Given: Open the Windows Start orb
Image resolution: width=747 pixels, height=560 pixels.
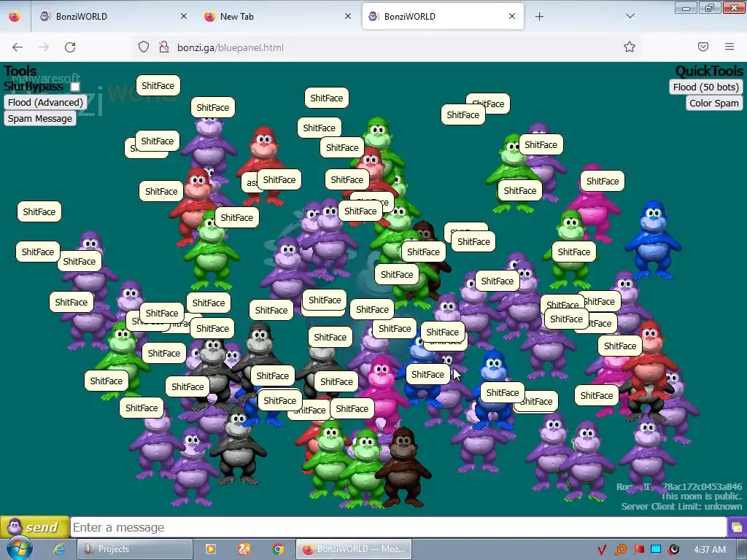Looking at the screenshot, I should coord(19,548).
